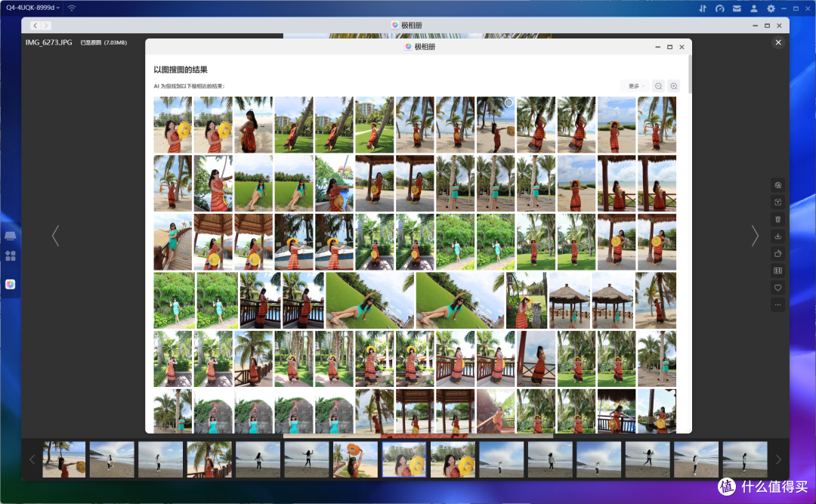This screenshot has height=504, width=816.
Task: Minimize the inner 极相册 results window
Action: coord(658,47)
